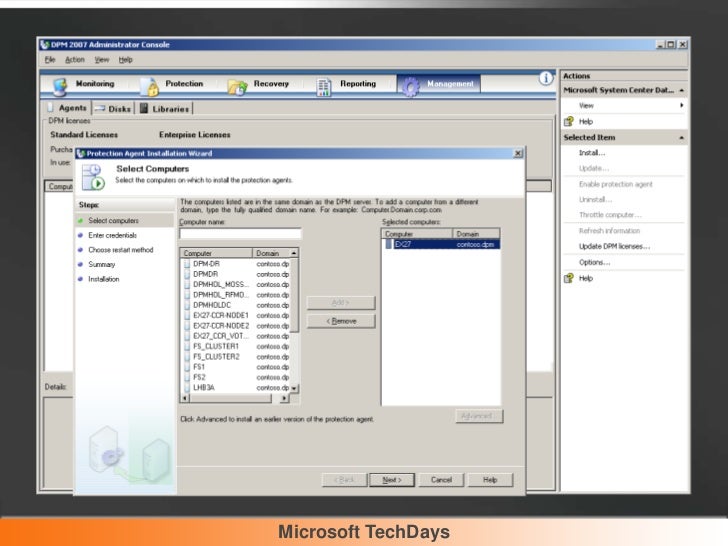
Task: Open the Protection lock icon
Action: point(150,86)
